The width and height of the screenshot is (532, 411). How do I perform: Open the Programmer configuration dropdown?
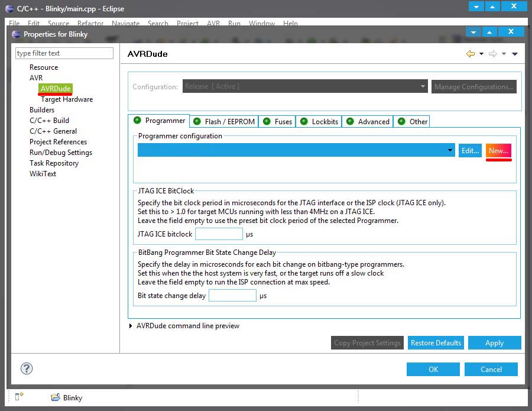click(296, 150)
